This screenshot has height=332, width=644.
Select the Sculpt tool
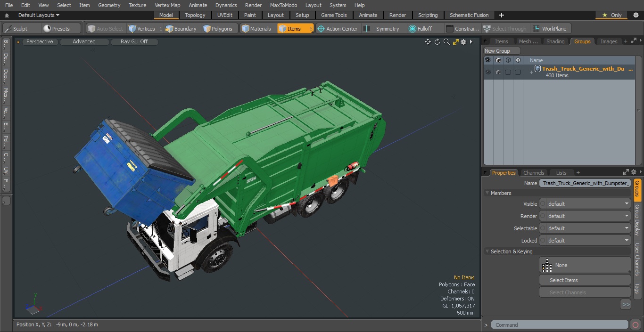coord(16,29)
